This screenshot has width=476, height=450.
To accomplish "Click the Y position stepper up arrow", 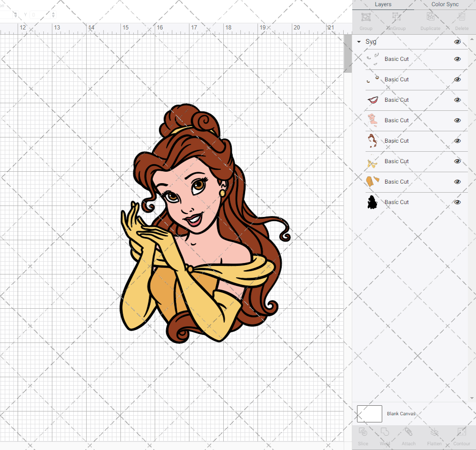I will (53, 13).
